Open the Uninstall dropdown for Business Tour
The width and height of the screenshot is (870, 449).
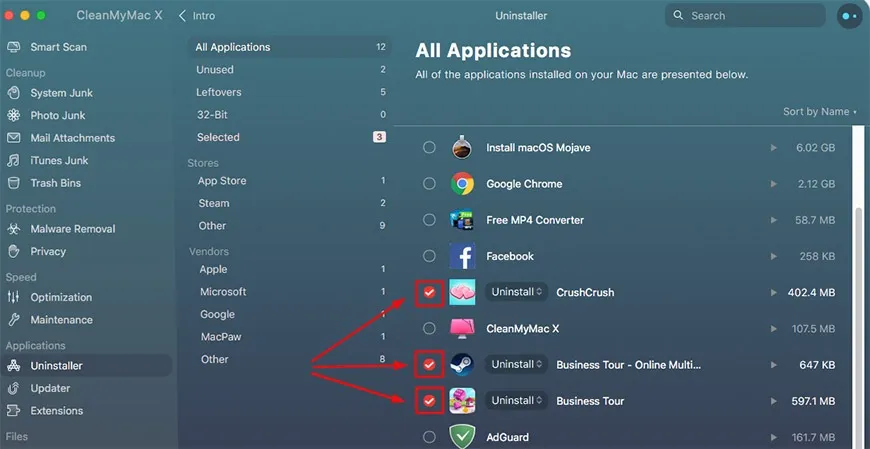click(x=517, y=401)
